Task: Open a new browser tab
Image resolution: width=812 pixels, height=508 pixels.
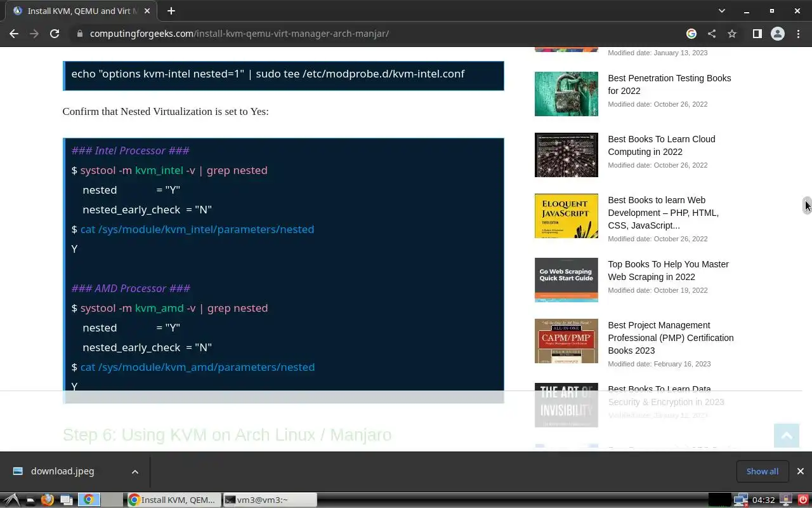Action: click(x=171, y=11)
